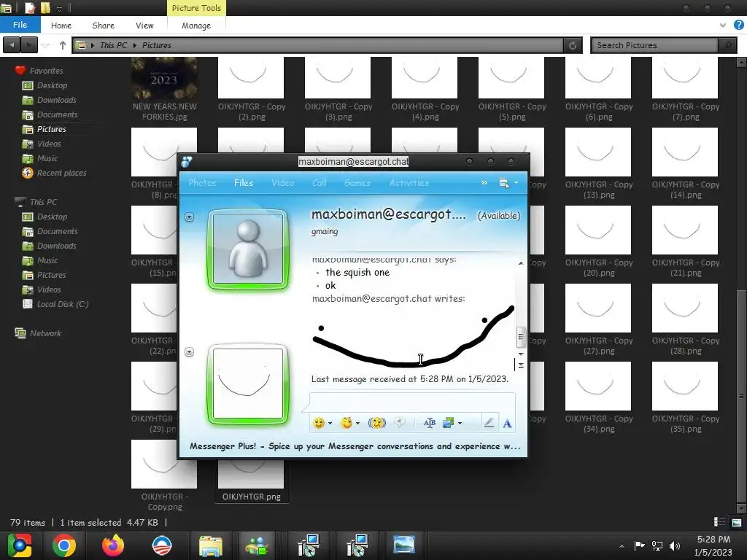Click the message text input box
Viewport: 747px width, 560px height.
point(412,402)
